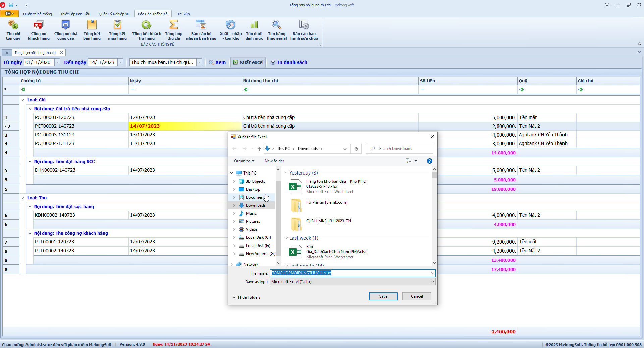
Task: Open the Save as type dropdown
Action: (432, 282)
